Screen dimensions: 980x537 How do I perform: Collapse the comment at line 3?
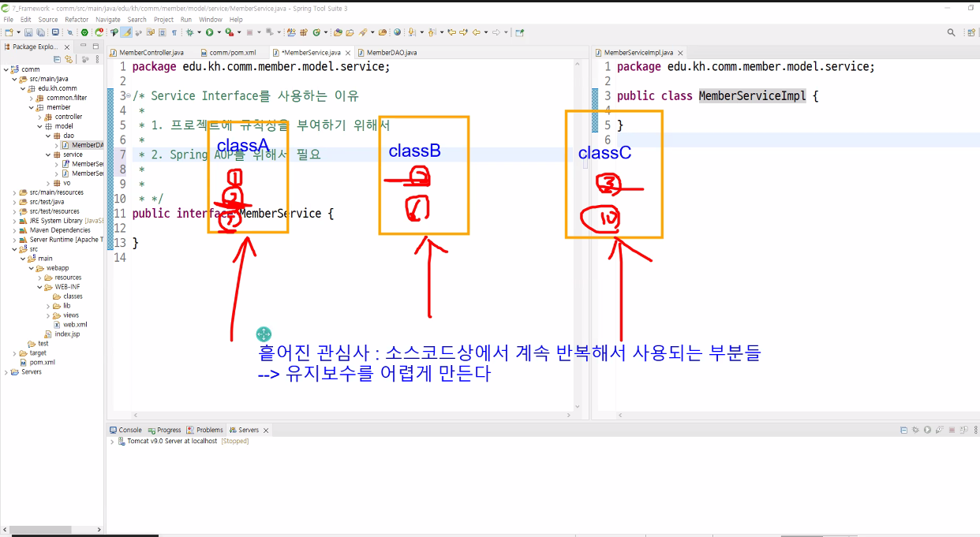[129, 96]
